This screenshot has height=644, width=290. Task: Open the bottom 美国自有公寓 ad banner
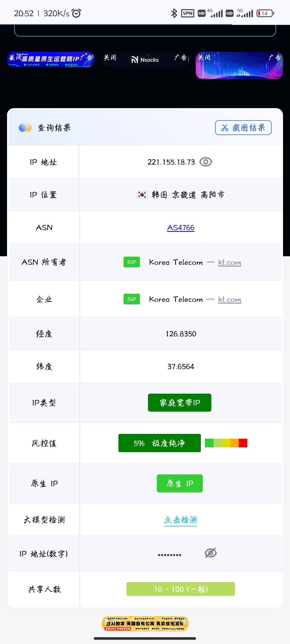(x=145, y=624)
